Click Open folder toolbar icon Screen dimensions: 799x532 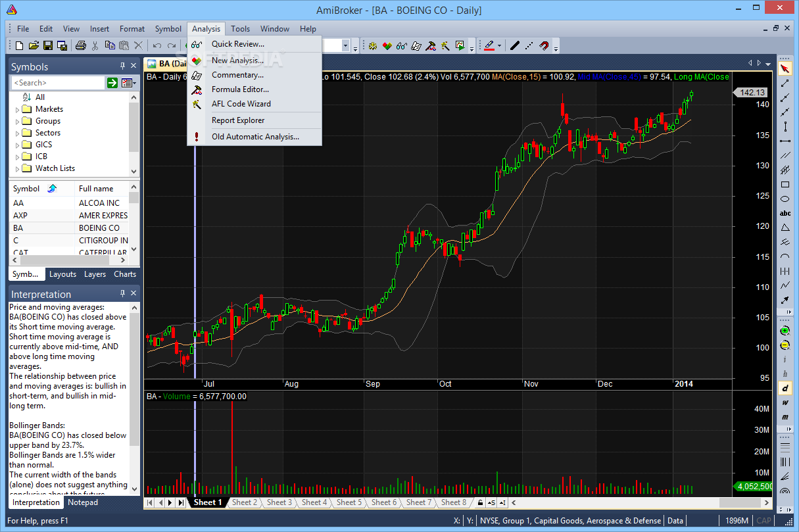[x=34, y=45]
